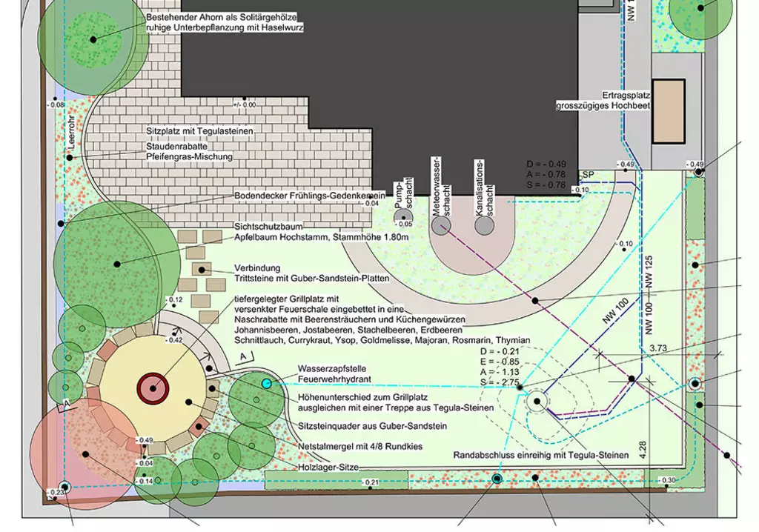Click the 'Sitzplatz mit Tegulasteinen' label
This screenshot has height=532, width=759.
point(199,131)
